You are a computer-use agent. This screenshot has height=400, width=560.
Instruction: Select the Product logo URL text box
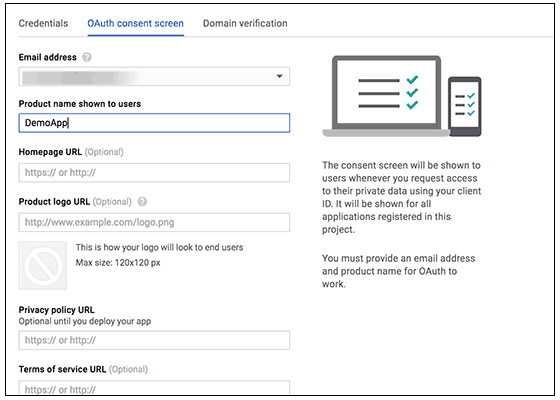154,222
